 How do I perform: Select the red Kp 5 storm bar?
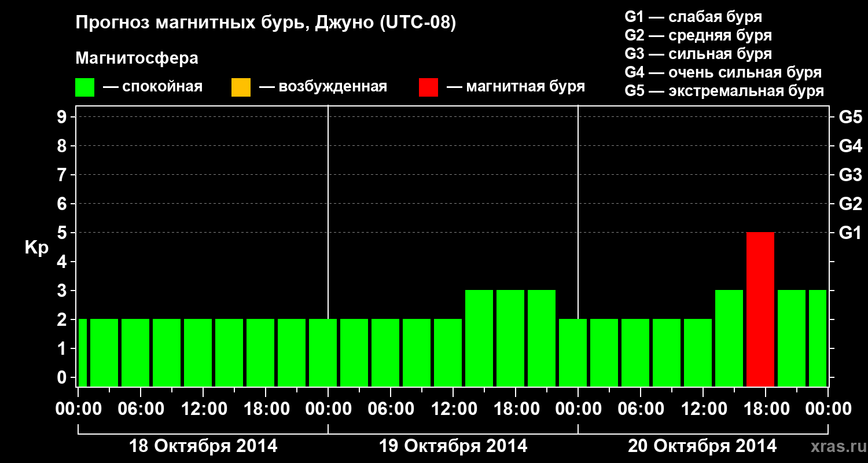click(760, 309)
